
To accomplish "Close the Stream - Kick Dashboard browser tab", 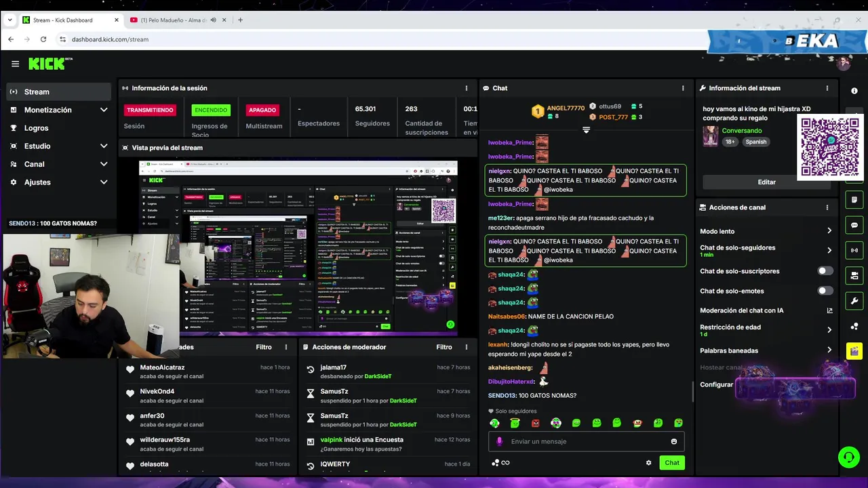I will click(116, 20).
